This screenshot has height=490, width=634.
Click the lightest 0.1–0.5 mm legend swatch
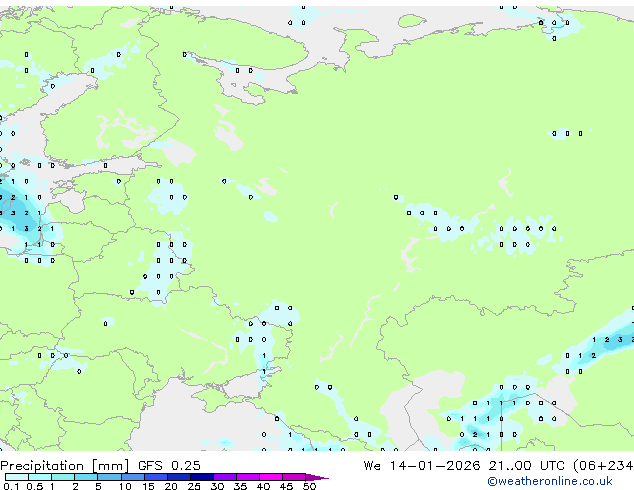17,477
